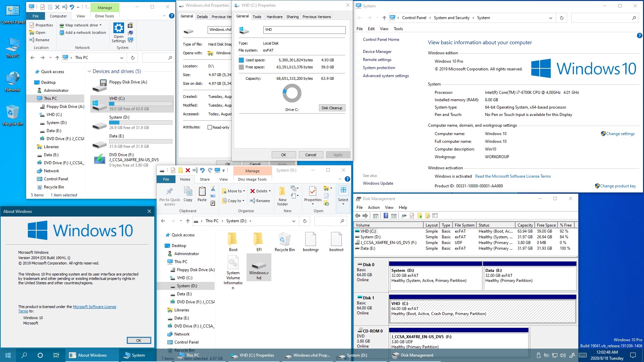Click System (D:) drive usage bar in This PC
The height and width of the screenshot is (362, 644).
pyautogui.click(x=141, y=123)
